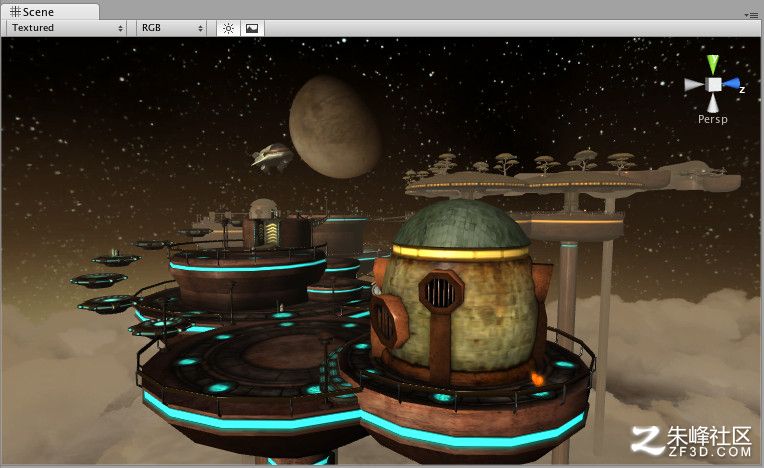
Task: Click the center cube of orientation gizmo
Action: (714, 84)
